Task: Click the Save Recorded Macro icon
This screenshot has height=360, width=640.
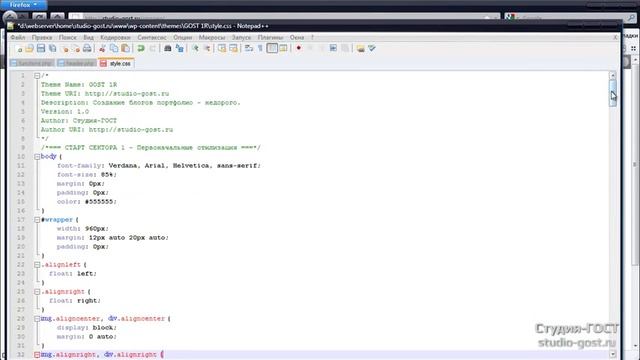Action: (345, 48)
